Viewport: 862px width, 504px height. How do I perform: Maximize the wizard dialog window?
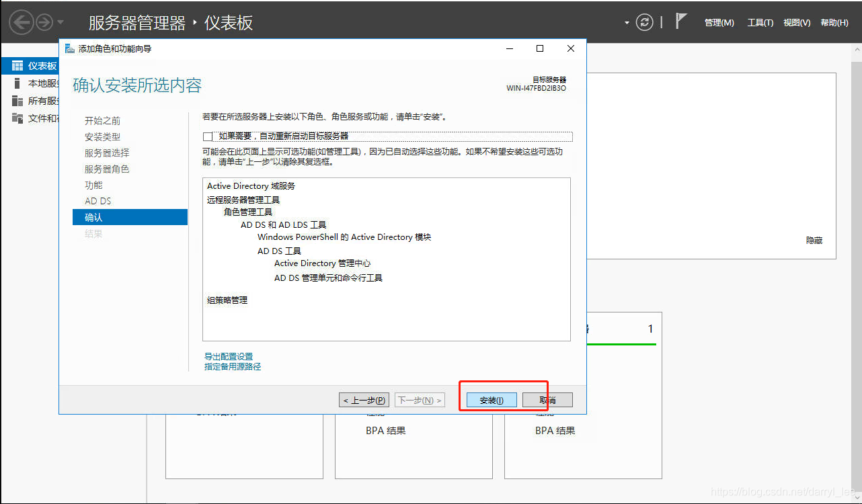pos(540,48)
